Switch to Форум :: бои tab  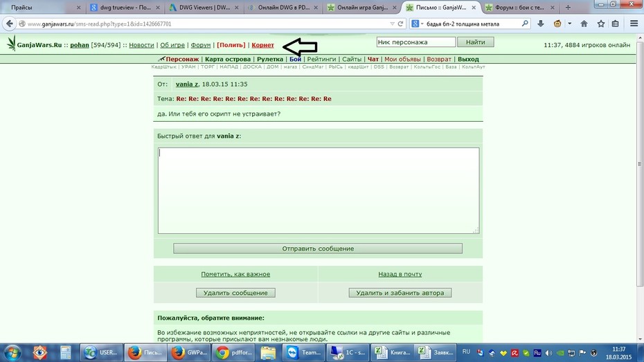[520, 8]
